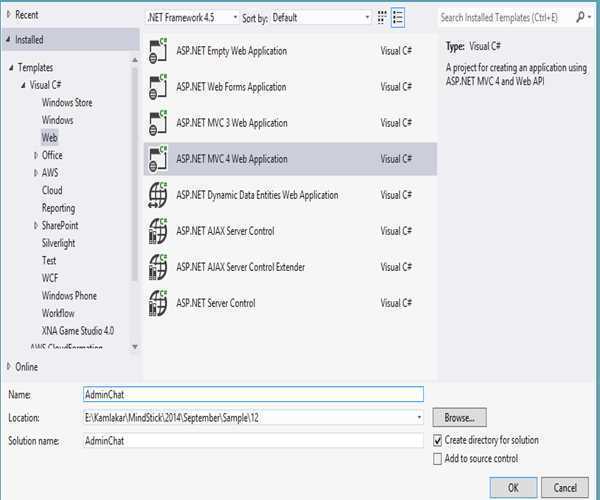Enable Add to source control checkbox
This screenshot has height=500, width=600.
point(438,459)
